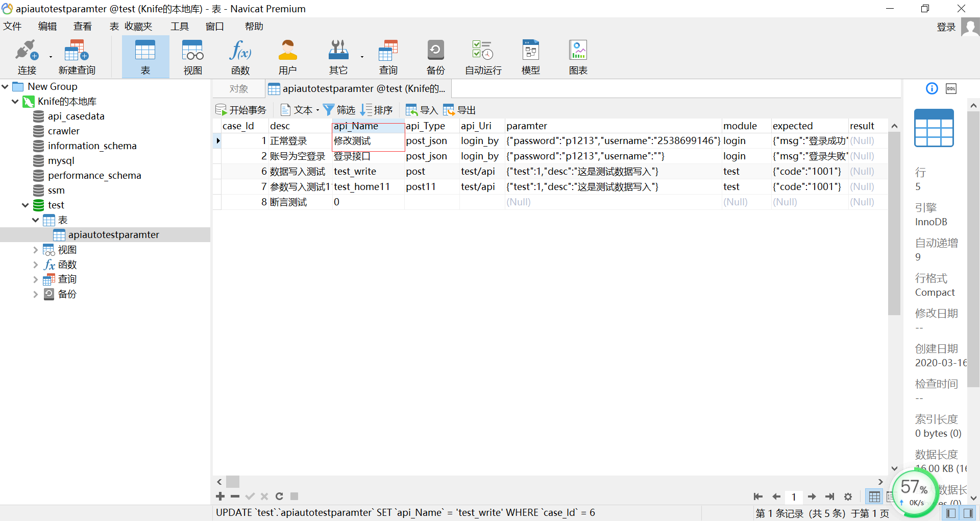The height and width of the screenshot is (521, 980).
Task: Click the delete record minus icon
Action: (x=235, y=496)
